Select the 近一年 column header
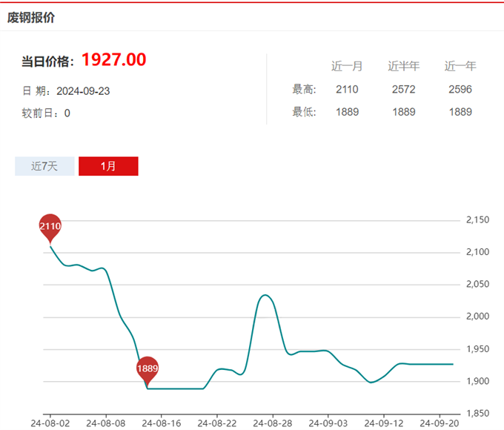 click(x=460, y=66)
